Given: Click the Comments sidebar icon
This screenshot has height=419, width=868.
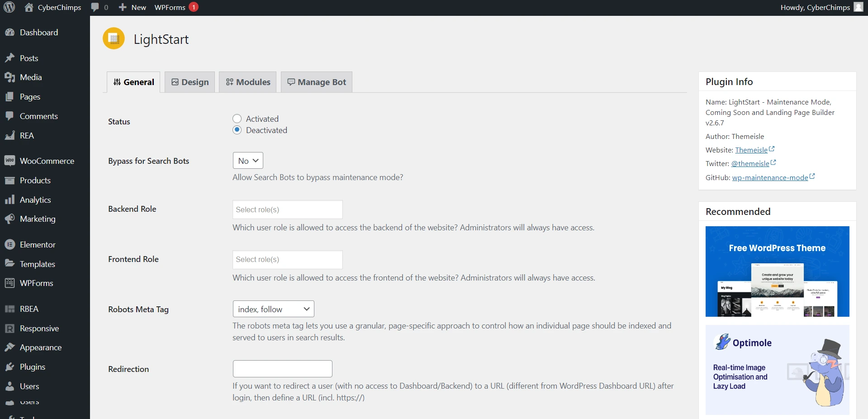Looking at the screenshot, I should pos(10,116).
